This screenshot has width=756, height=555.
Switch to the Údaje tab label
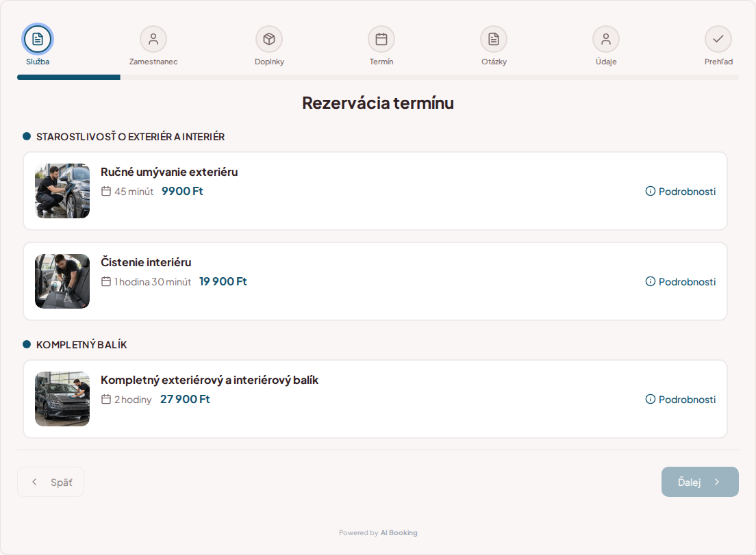[x=606, y=62]
